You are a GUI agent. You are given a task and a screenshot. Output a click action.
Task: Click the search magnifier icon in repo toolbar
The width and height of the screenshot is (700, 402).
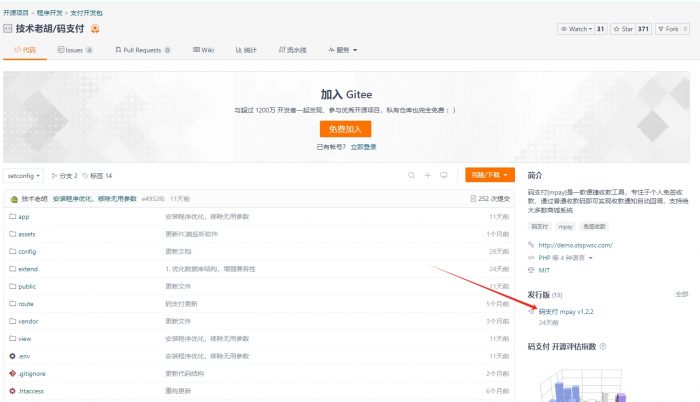(x=411, y=175)
